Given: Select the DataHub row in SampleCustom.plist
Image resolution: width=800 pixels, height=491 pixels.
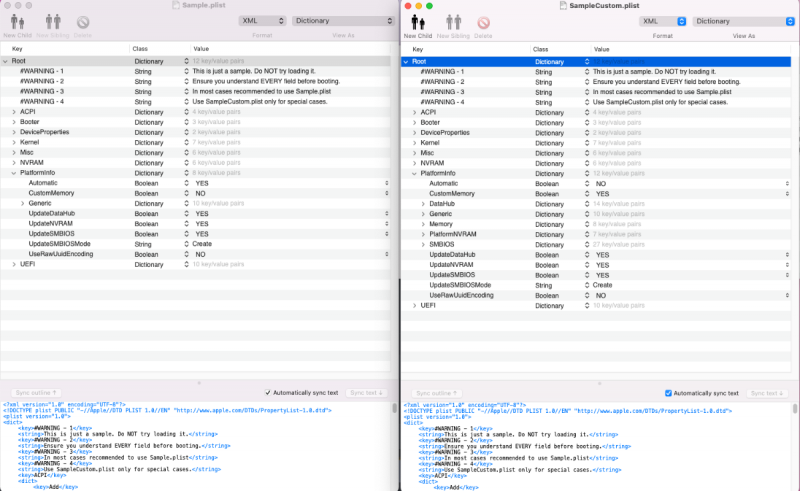Looking at the screenshot, I should (x=442, y=203).
